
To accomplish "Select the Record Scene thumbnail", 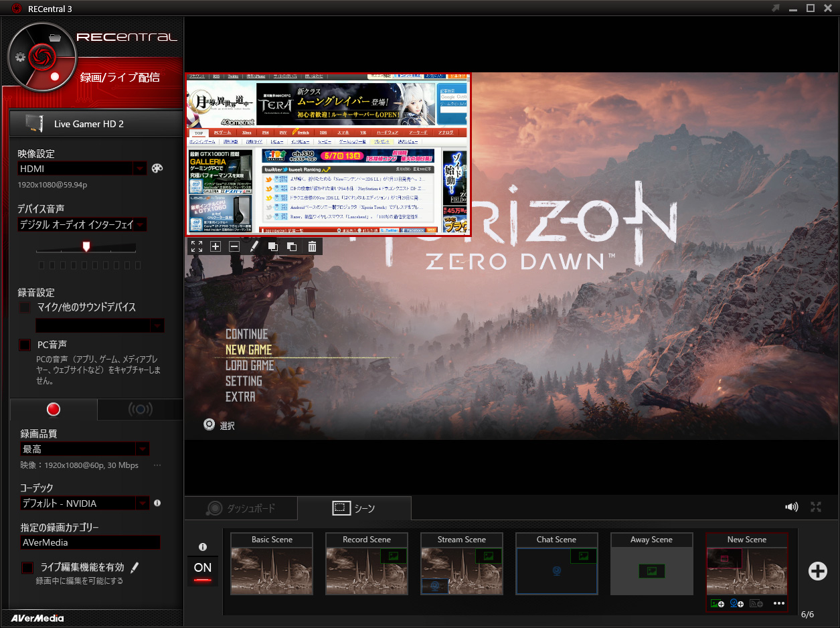I will pos(367,564).
